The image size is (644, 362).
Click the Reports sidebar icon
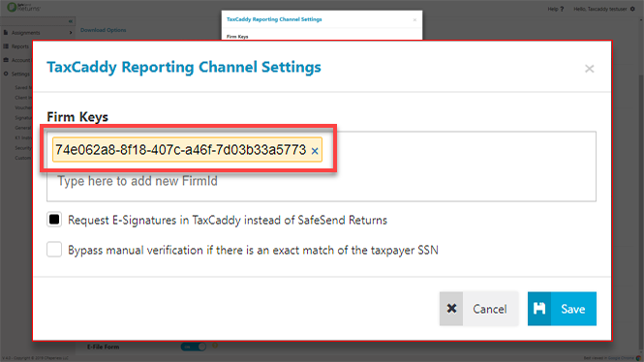pos(6,46)
